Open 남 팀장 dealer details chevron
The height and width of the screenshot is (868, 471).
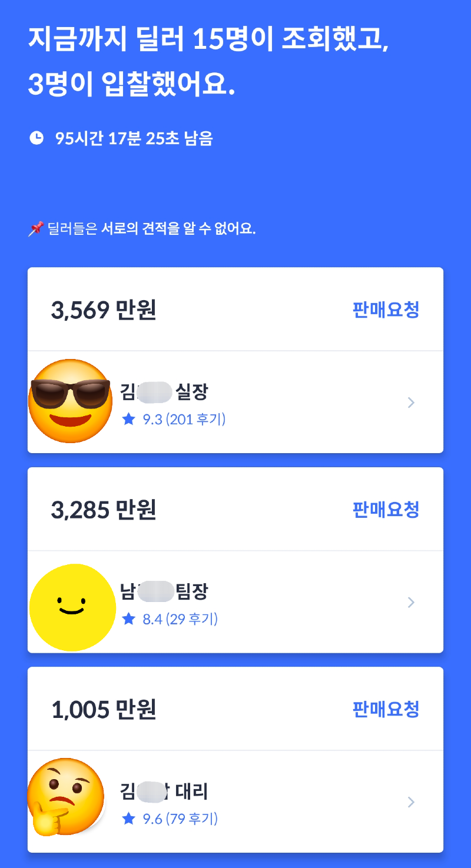412,602
